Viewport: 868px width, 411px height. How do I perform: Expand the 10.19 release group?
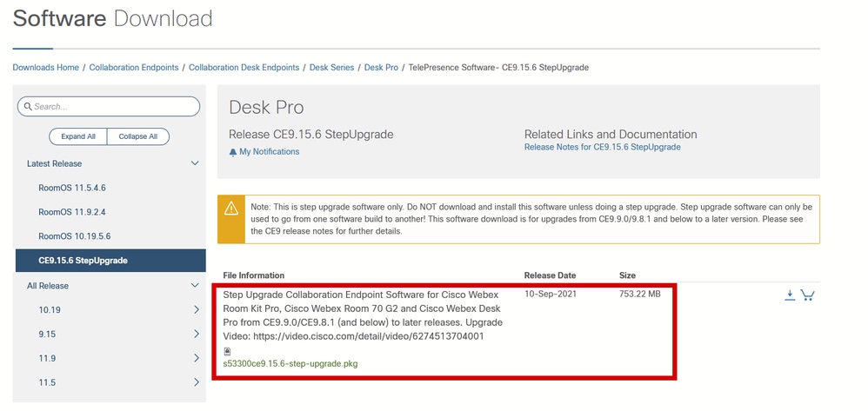197,310
